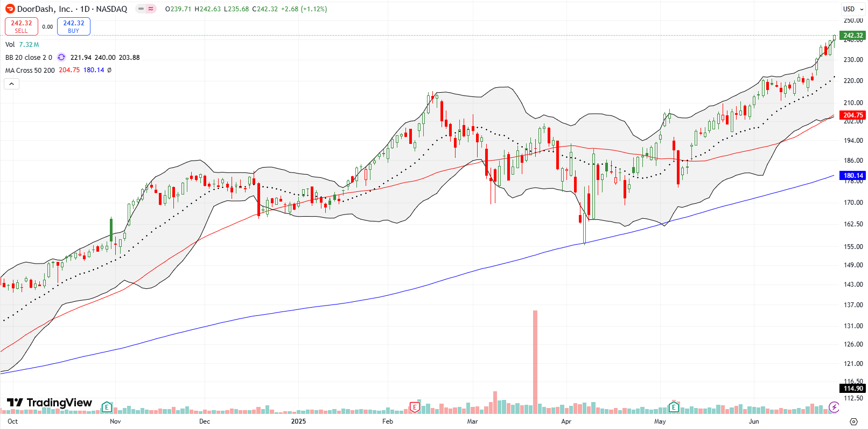Open February red earnings marker E
This screenshot has height=429, width=868.
point(415,407)
